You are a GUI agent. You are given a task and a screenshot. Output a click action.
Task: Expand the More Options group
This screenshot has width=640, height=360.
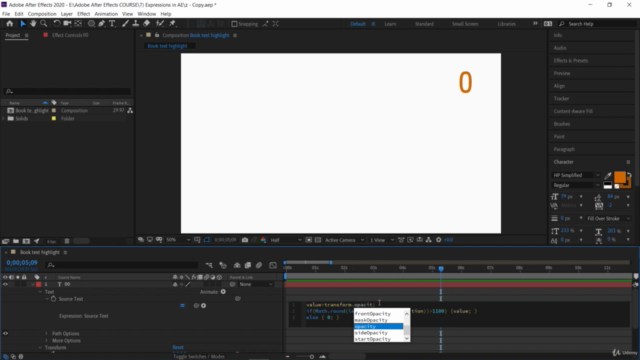click(47, 340)
